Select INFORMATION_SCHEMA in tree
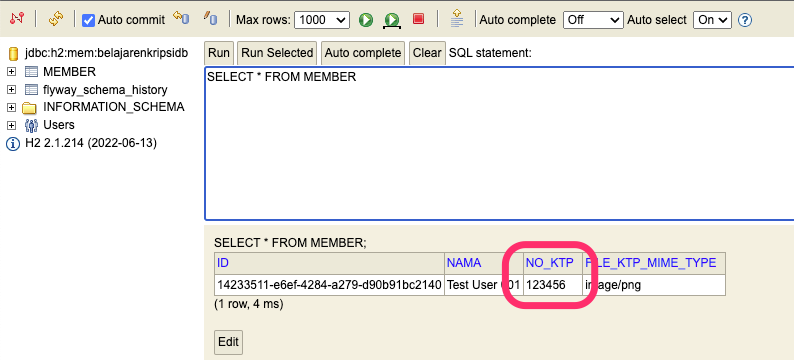 (114, 107)
